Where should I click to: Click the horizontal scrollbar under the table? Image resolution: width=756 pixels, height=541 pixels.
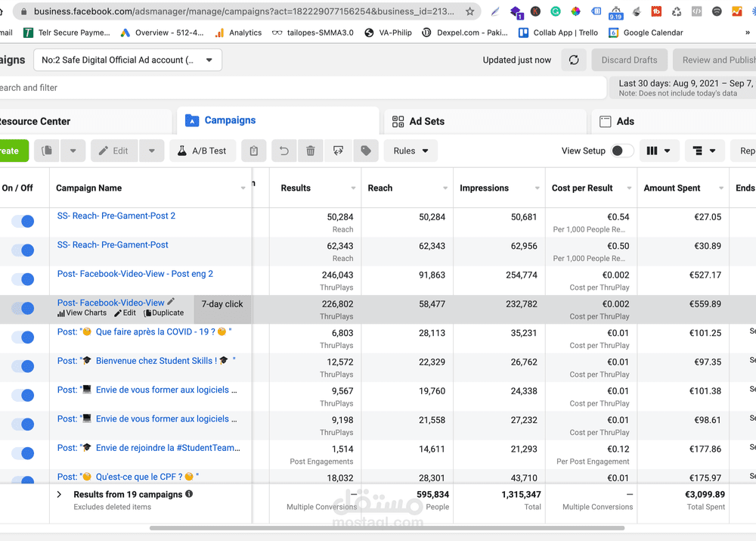tap(386, 528)
